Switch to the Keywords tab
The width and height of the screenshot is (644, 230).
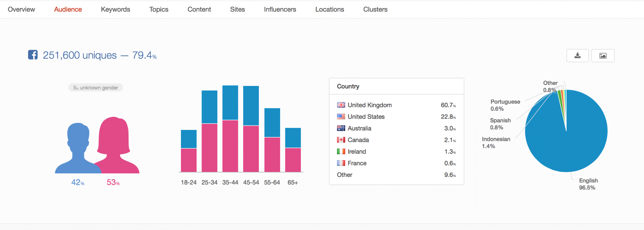point(115,9)
